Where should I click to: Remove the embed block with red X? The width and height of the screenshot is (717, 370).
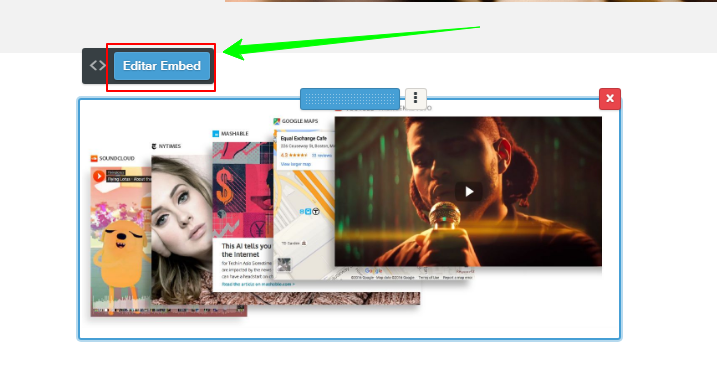tap(610, 99)
